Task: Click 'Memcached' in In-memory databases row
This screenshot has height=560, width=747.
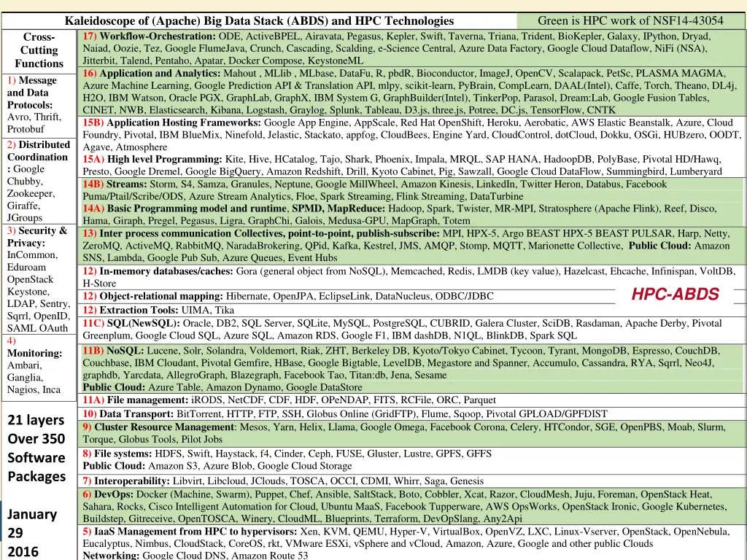Action: tap(414, 271)
